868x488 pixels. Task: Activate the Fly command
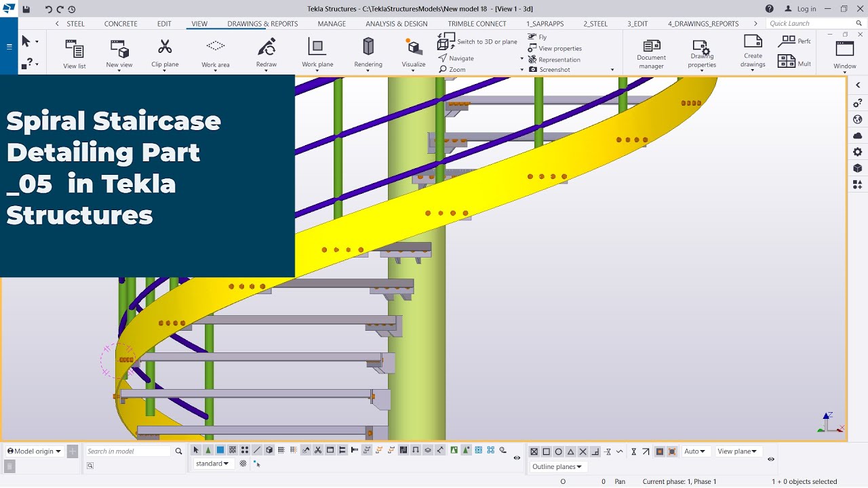538,37
